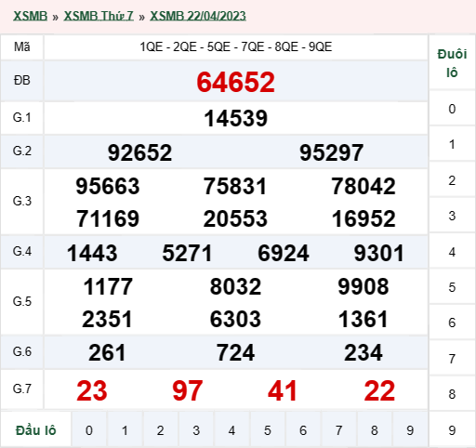Choose Đuôi lô digit 0 cell
476x448 pixels.
click(452, 109)
